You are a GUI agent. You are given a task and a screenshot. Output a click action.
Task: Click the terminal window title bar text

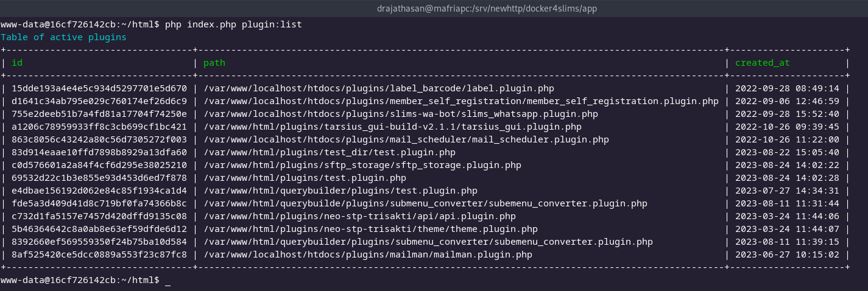pyautogui.click(x=434, y=9)
